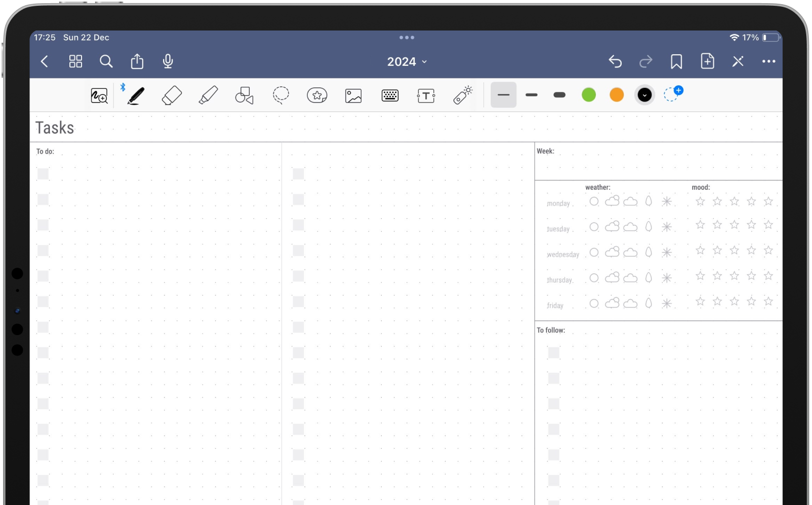The height and width of the screenshot is (505, 812).
Task: Mark tuesday weather as rain drop
Action: tap(649, 227)
